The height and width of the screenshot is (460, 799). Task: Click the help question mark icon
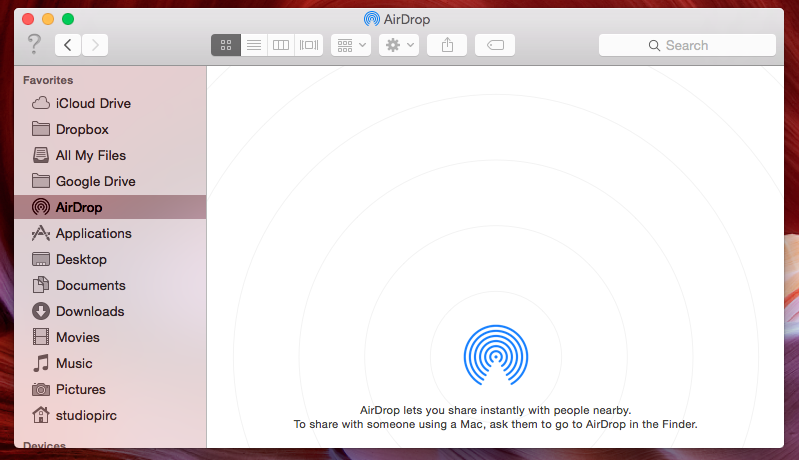[x=34, y=44]
